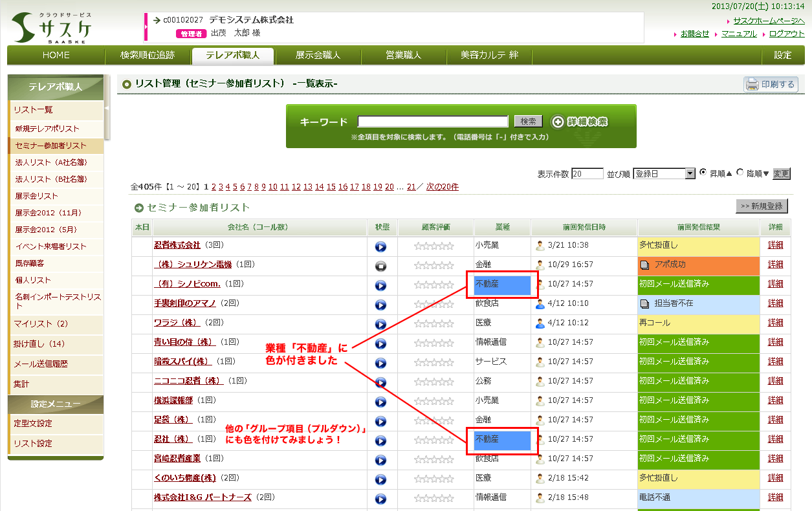This screenshot has width=812, height=511.
Task: Open the テレアポ職人 tab
Action: (232, 56)
